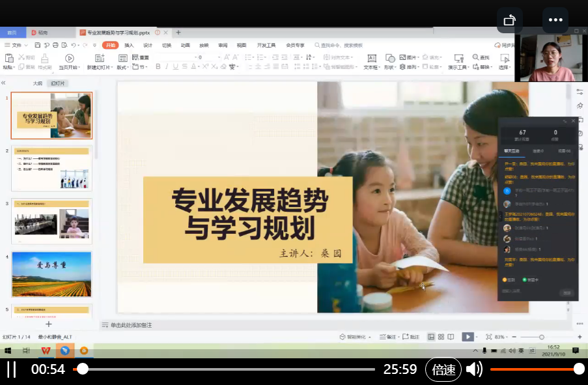Switch to the 插入 ribbon tab
This screenshot has width=588, height=385.
129,46
